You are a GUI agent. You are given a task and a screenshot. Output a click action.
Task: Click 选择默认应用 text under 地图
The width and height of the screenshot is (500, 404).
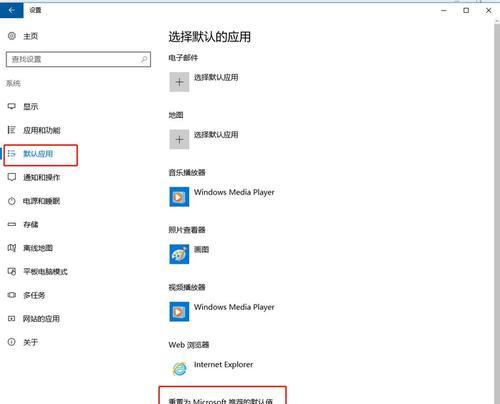tap(216, 135)
